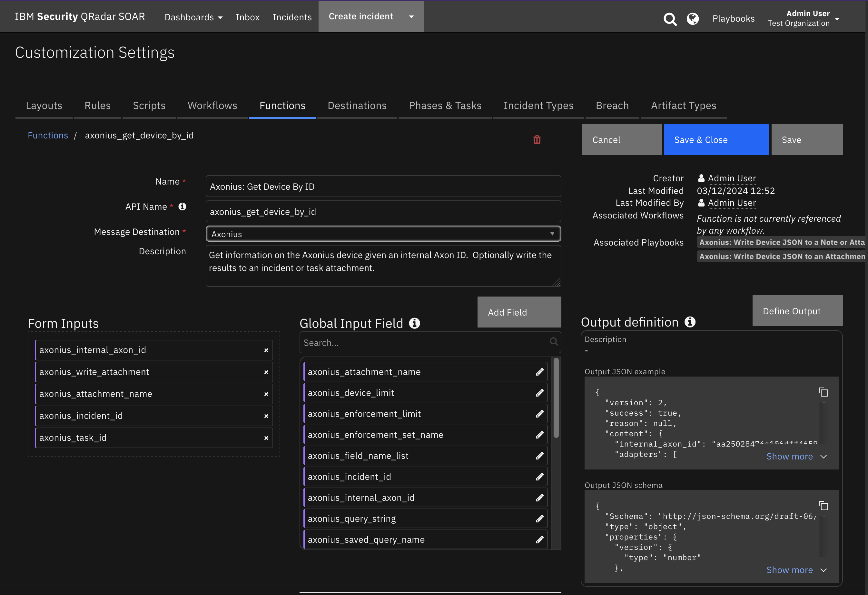The width and height of the screenshot is (868, 595).
Task: Expand Output JSON example Show more
Action: pyautogui.click(x=796, y=456)
